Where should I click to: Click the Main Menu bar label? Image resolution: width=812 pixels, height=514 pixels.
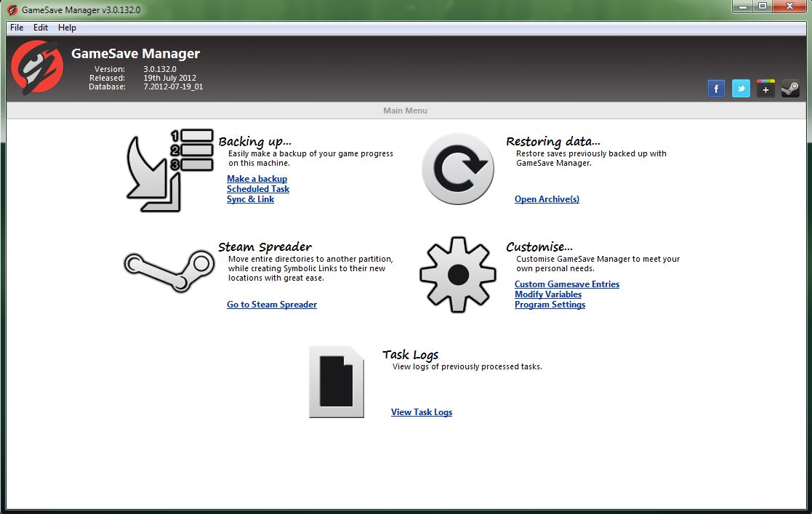point(406,111)
